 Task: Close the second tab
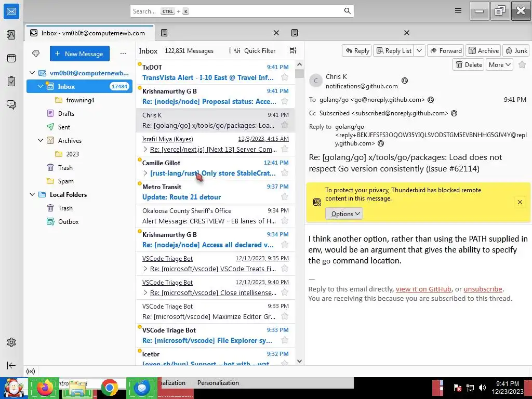276,33
